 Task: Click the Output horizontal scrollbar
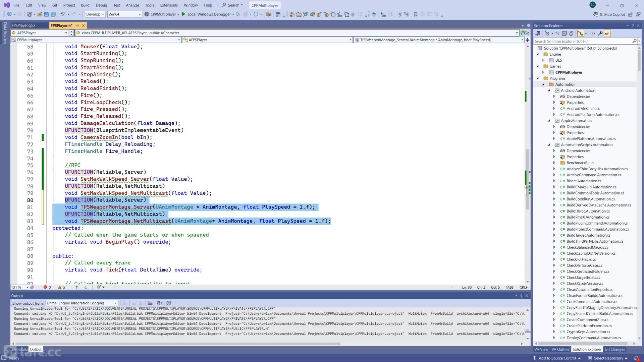pyautogui.click(x=178, y=344)
